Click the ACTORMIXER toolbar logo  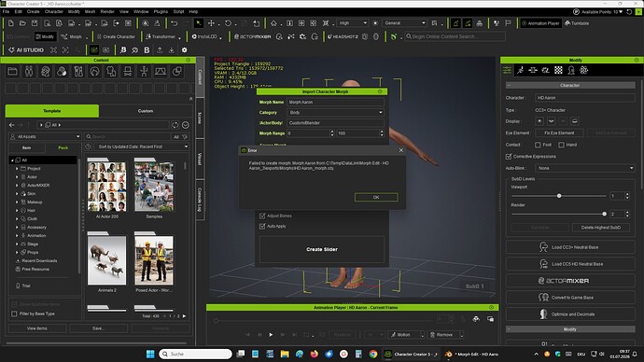tap(252, 36)
